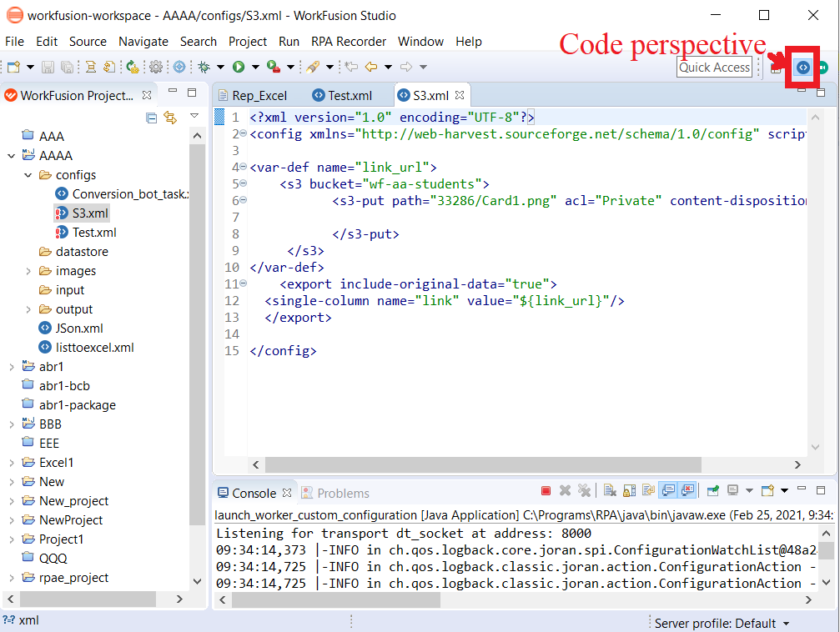This screenshot has height=632, width=840.
Task: Open the Debug button dropdown arrow
Action: click(x=220, y=67)
